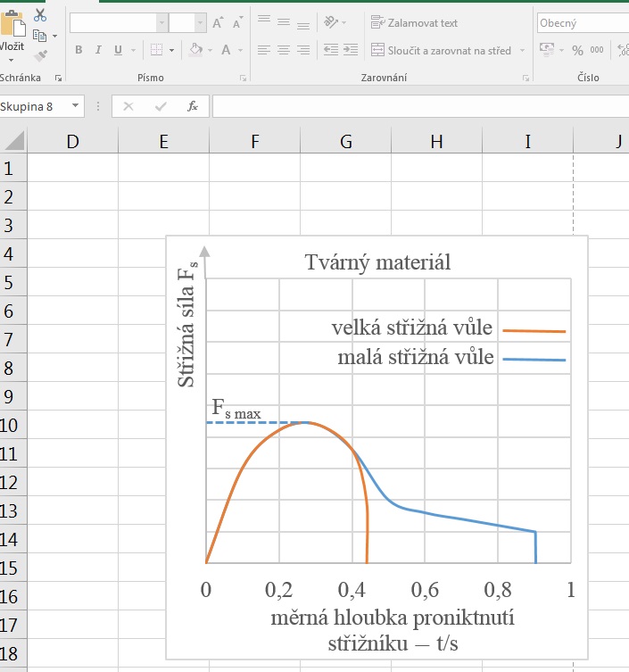Select column G header
Viewport: 629px width, 672px height.
(346, 140)
